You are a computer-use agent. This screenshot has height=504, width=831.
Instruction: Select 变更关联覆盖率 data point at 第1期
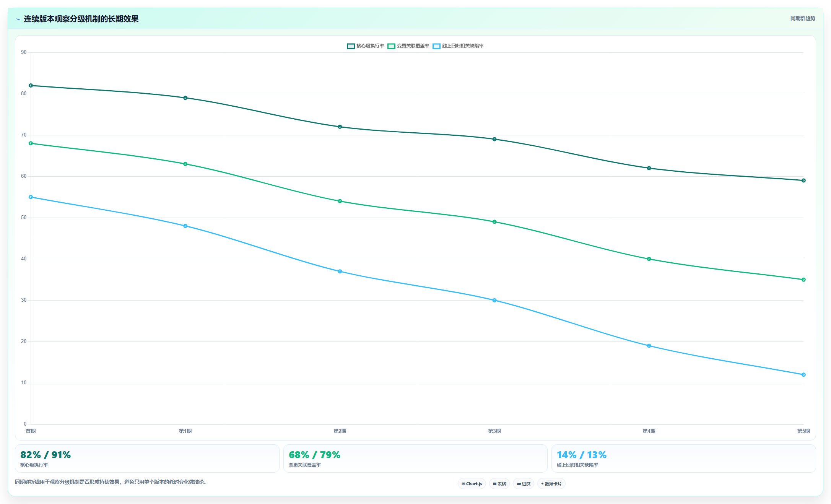tap(185, 164)
